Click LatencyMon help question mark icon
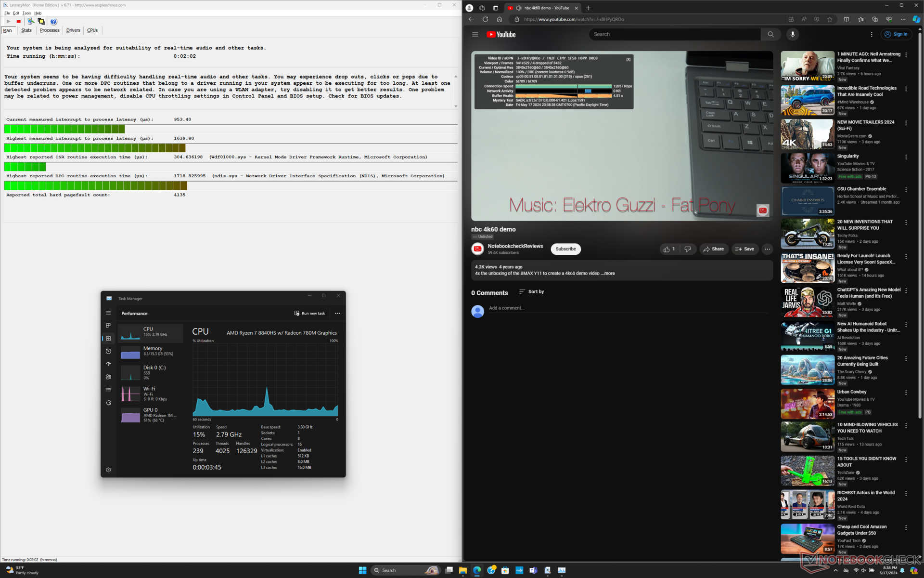This screenshot has height=578, width=924. 53,21
